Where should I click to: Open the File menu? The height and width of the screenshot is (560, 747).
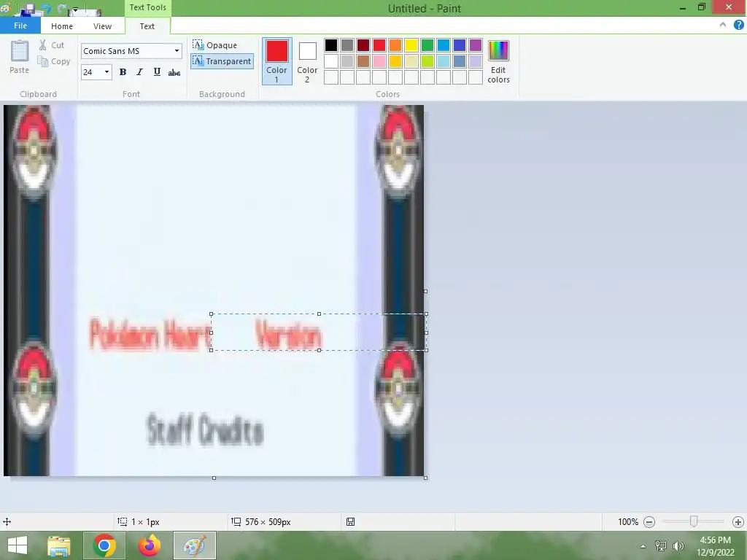20,26
